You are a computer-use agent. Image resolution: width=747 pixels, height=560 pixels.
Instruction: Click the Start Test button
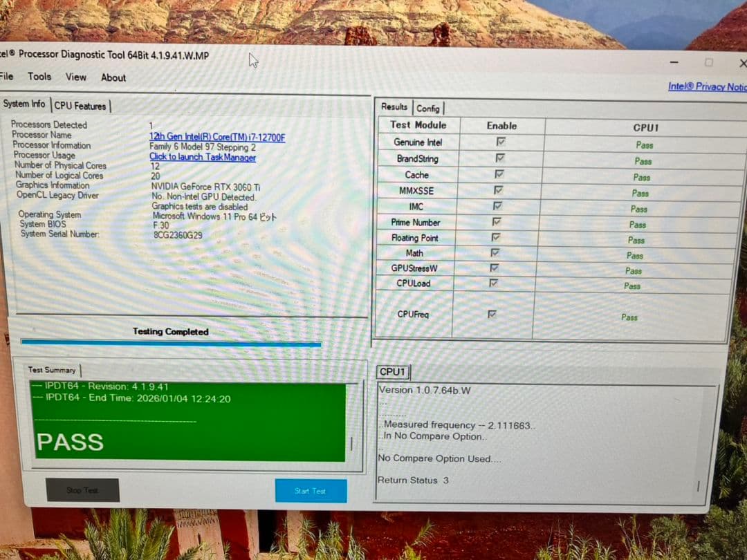tap(311, 490)
